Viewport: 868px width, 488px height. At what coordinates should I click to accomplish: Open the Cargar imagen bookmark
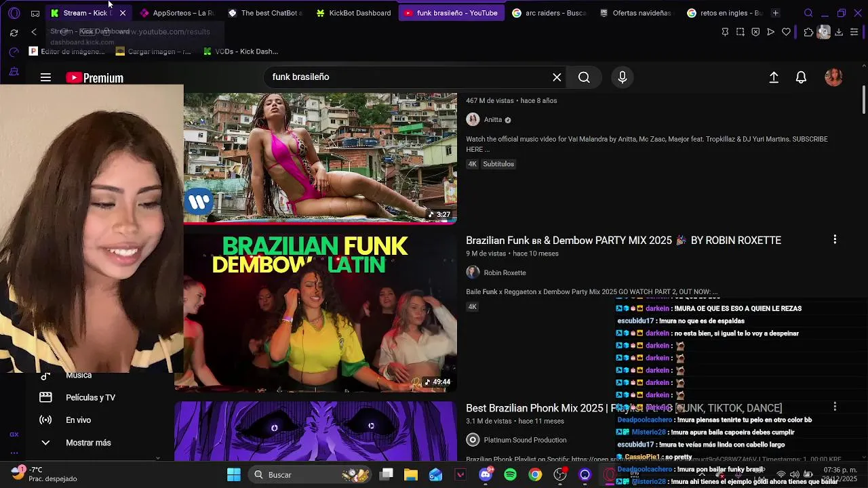click(153, 52)
